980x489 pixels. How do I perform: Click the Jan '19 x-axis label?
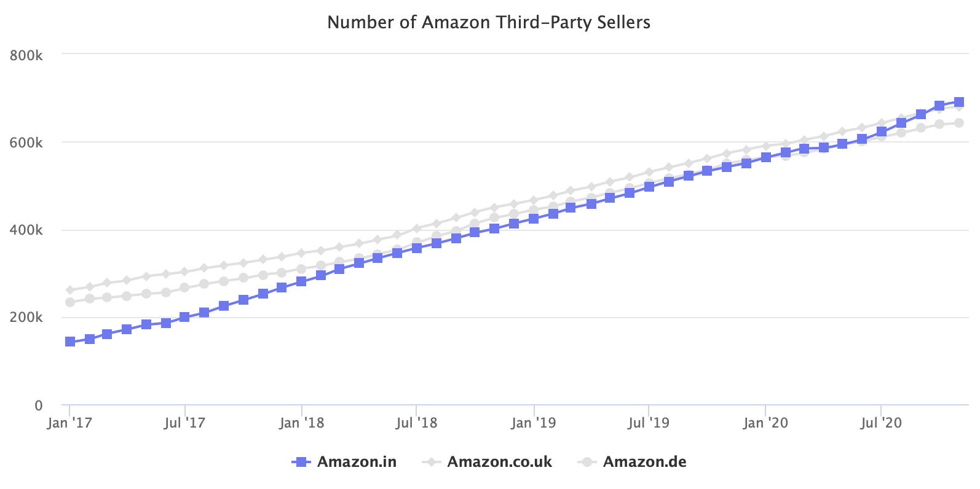pos(534,423)
